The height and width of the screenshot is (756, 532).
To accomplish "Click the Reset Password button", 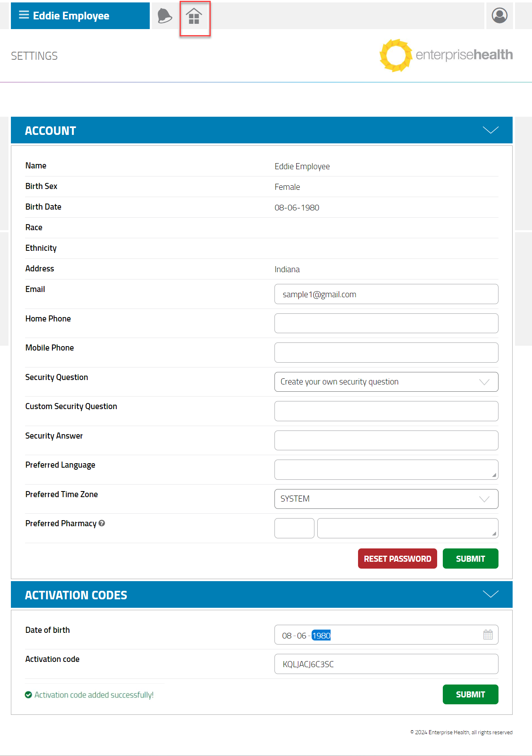I will [x=397, y=559].
